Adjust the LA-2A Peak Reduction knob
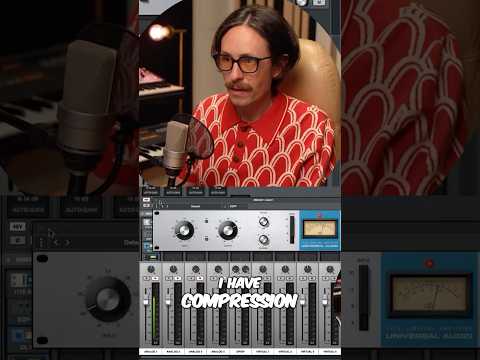480x360 pixels. point(228,230)
